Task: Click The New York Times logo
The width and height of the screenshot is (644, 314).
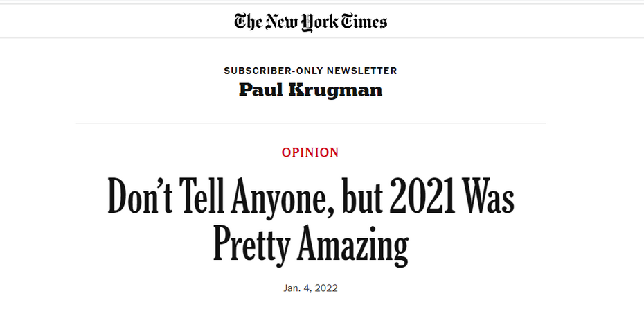Action: point(310,21)
